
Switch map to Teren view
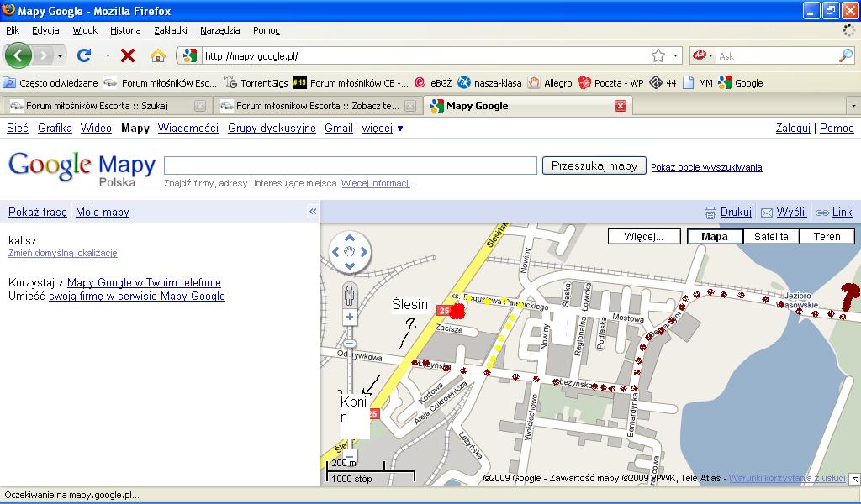[x=827, y=237]
